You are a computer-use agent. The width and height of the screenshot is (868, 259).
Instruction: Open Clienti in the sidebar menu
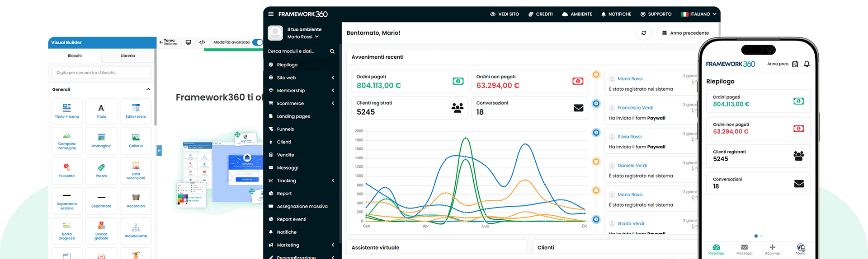point(284,142)
